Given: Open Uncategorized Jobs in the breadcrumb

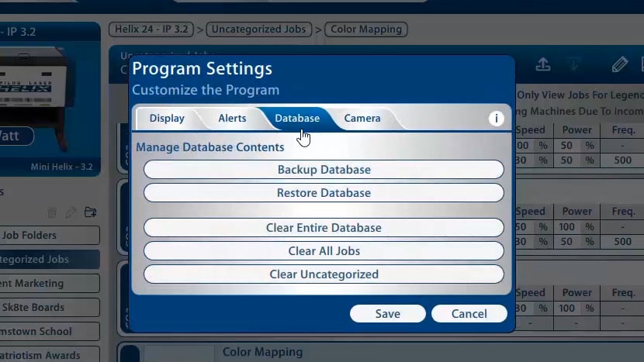Looking at the screenshot, I should point(258,29).
